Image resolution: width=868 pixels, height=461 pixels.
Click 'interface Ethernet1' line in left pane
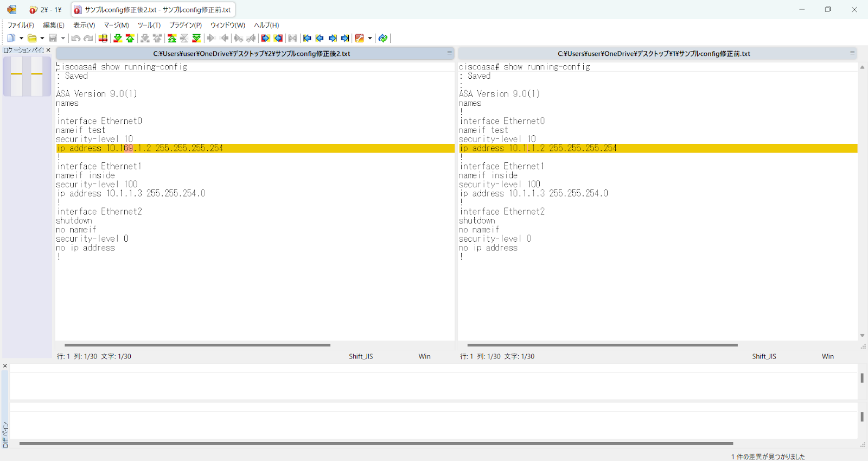point(99,166)
